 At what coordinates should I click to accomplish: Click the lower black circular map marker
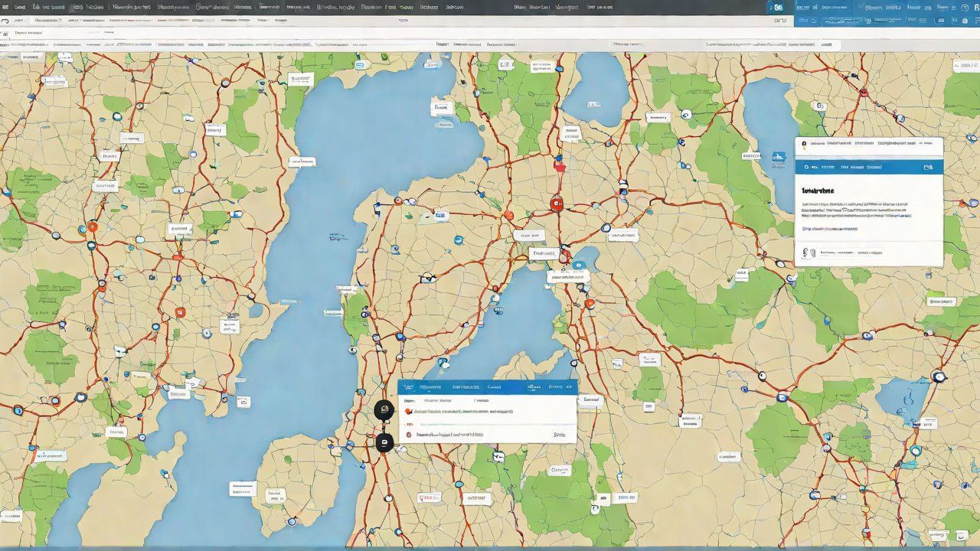point(384,442)
